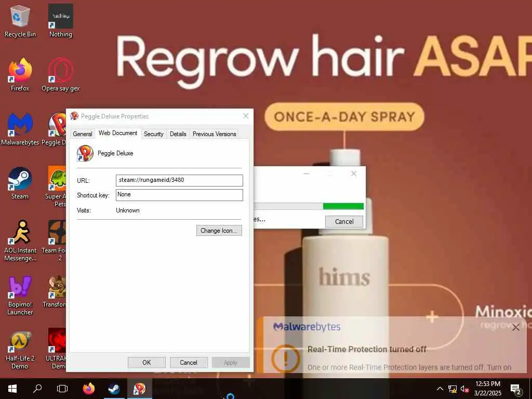
Task: Click the Peggle Deluxe icon in dialog
Action: click(x=85, y=153)
